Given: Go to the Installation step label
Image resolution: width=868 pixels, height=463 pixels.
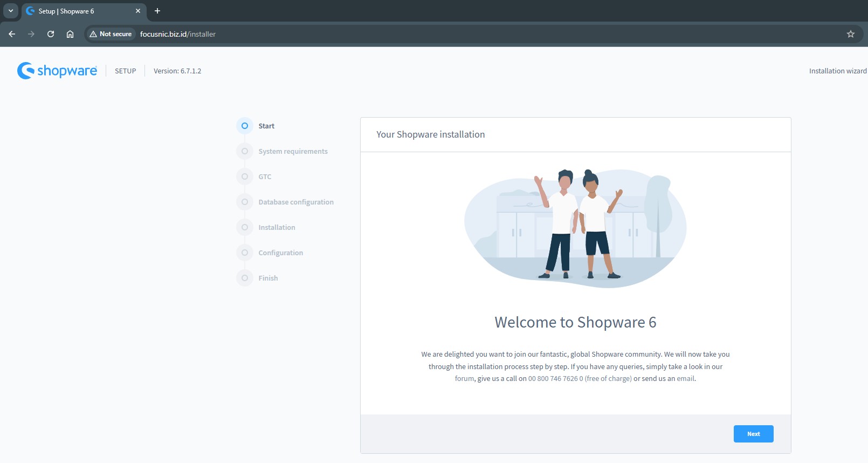Looking at the screenshot, I should click(x=277, y=227).
